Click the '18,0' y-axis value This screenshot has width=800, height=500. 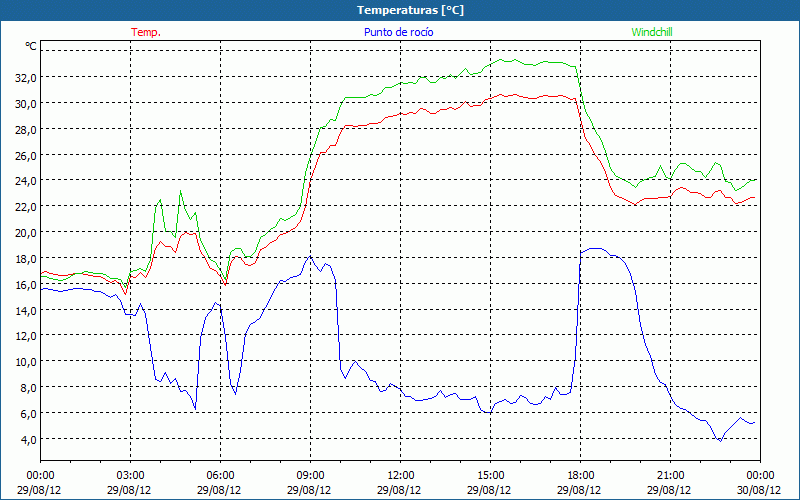coord(25,259)
